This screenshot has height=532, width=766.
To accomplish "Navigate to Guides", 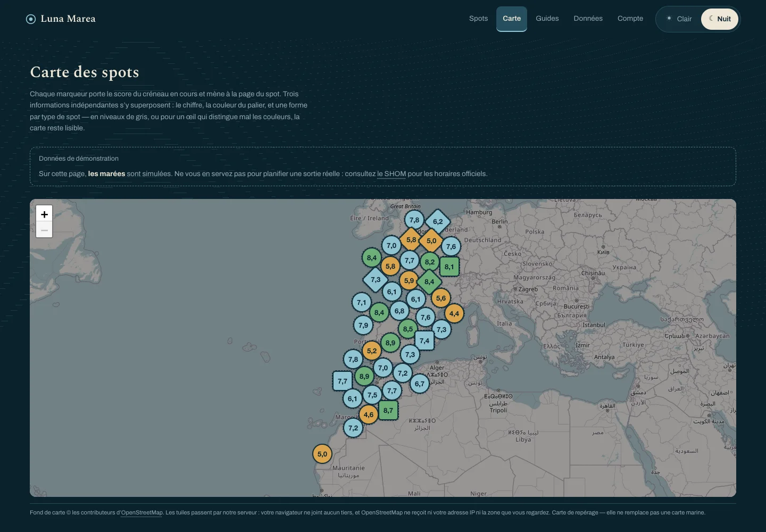I will [547, 19].
